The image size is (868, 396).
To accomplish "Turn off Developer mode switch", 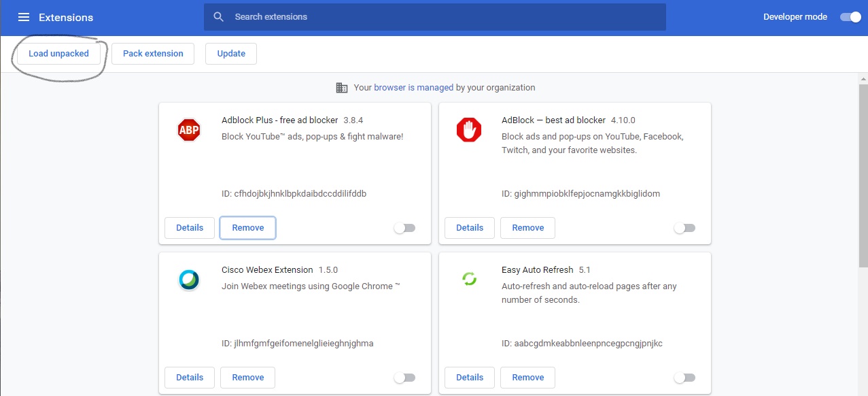I will (850, 17).
